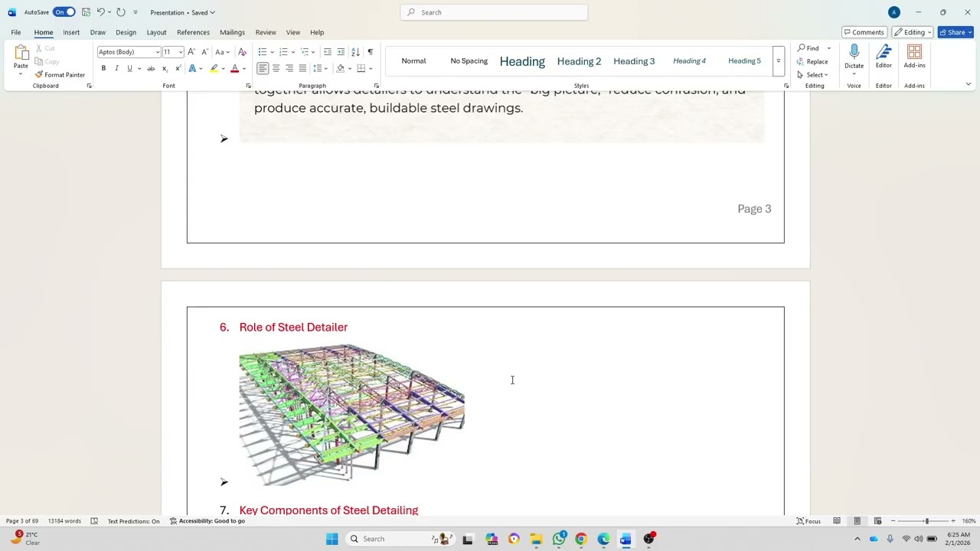Click Replace in the Editing group
The image size is (980, 551).
pyautogui.click(x=812, y=61)
